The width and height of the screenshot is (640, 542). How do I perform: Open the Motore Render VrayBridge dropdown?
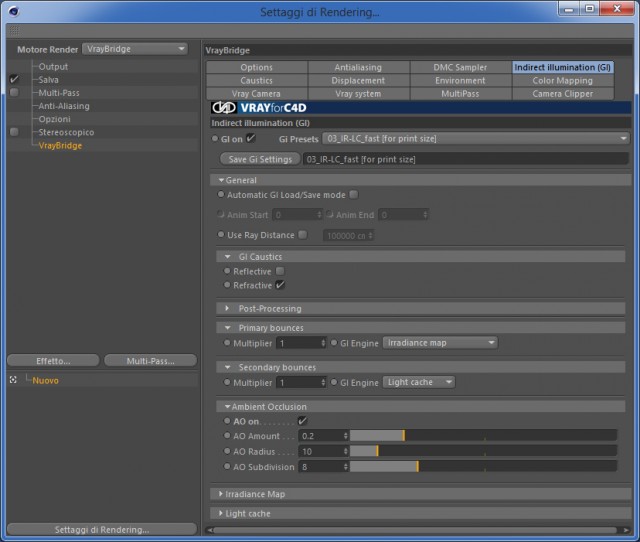135,49
